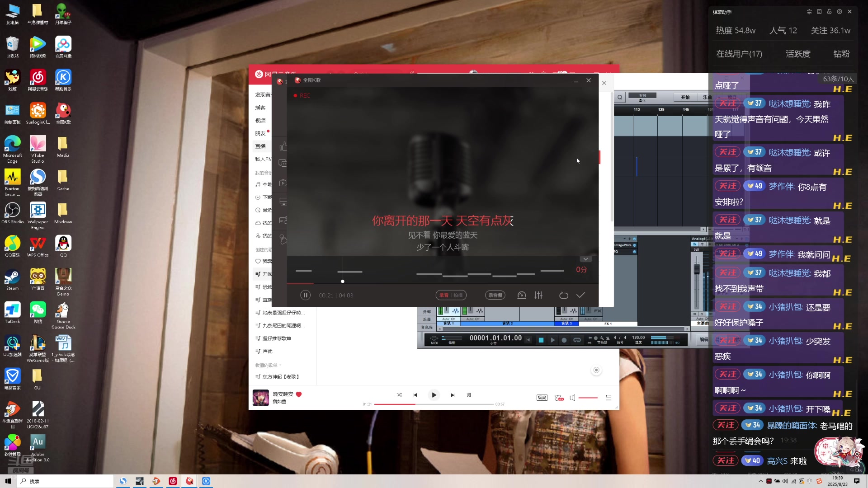Toggle DAW loop mode
The image size is (868, 488).
(577, 340)
